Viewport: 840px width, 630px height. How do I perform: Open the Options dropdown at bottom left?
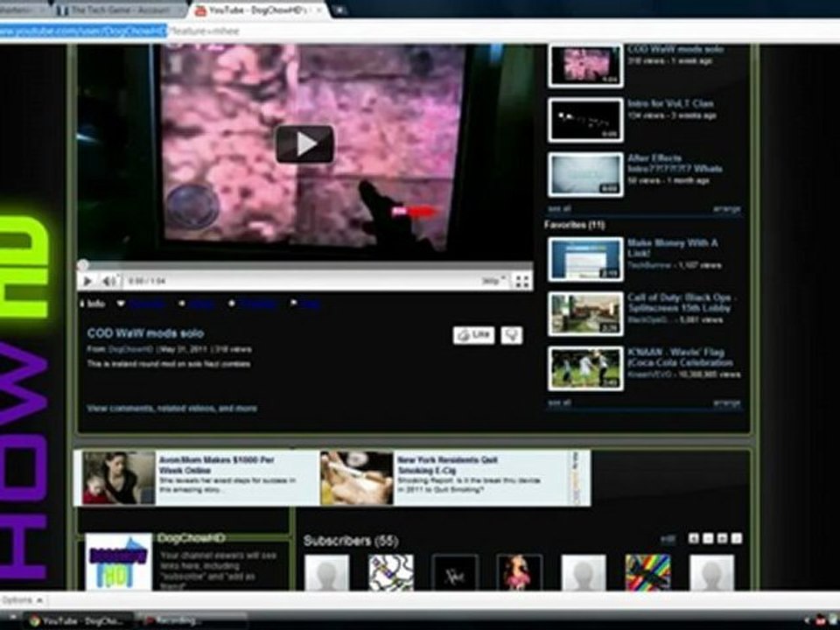click(x=22, y=600)
